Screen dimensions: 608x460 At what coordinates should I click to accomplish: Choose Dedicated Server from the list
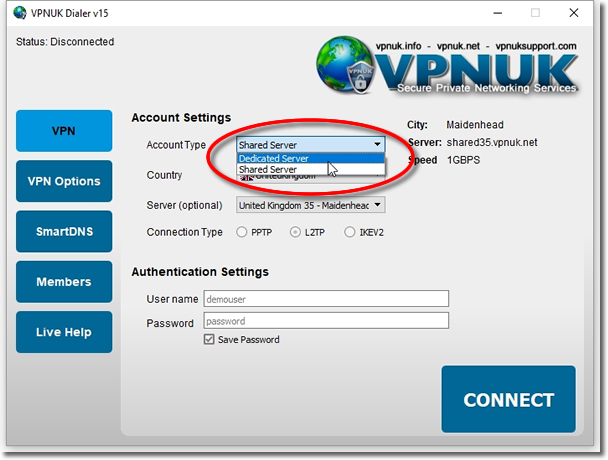click(310, 158)
